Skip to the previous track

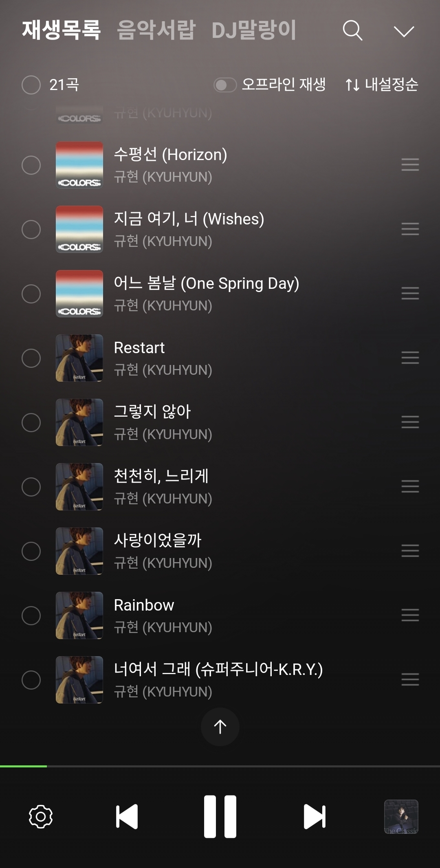(x=127, y=816)
